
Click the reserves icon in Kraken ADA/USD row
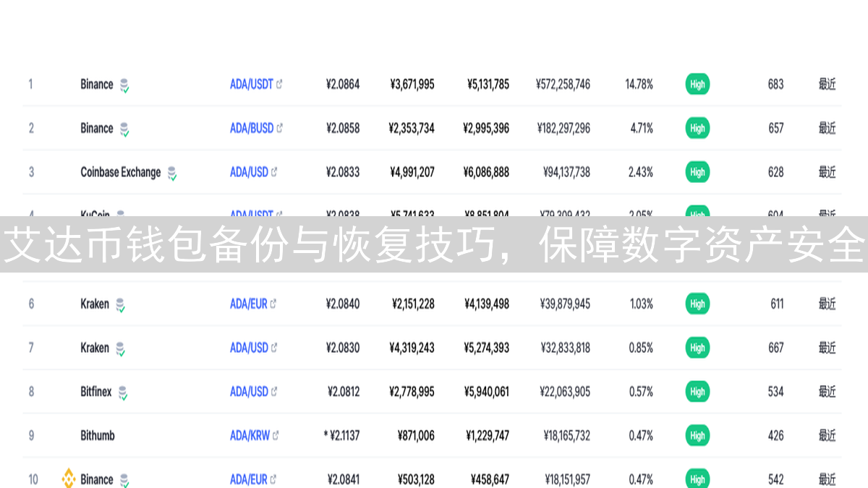(121, 349)
